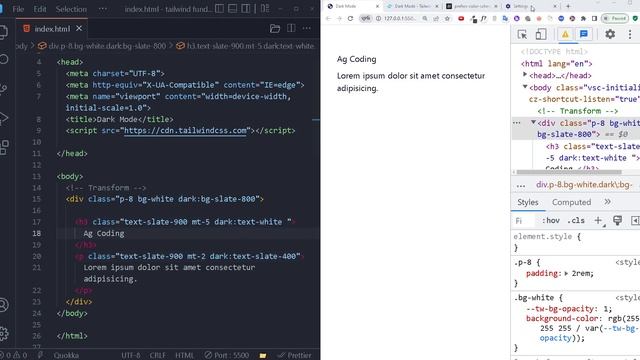This screenshot has height=360, width=640.
Task: Reload the browser page
Action: pos(350,18)
